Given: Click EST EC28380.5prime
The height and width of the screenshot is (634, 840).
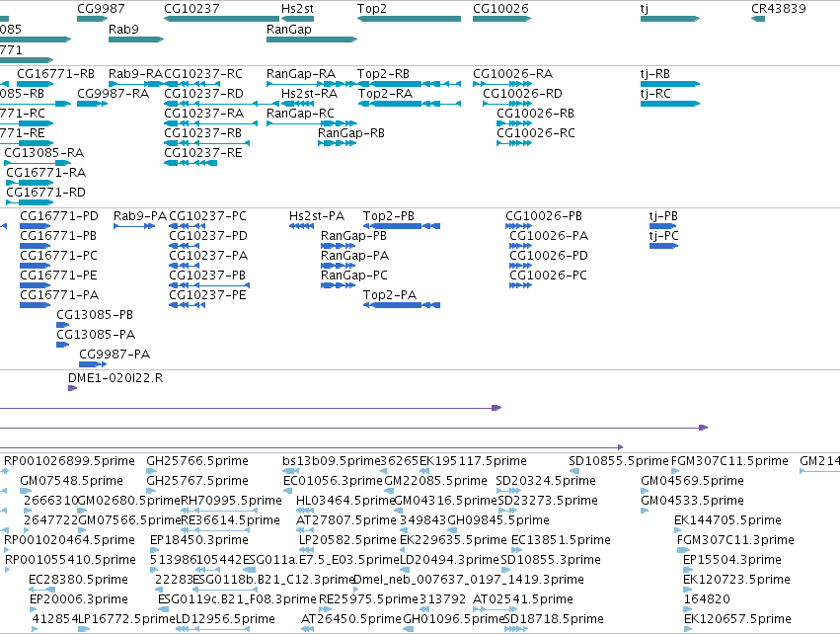Looking at the screenshot, I should pos(78,580).
